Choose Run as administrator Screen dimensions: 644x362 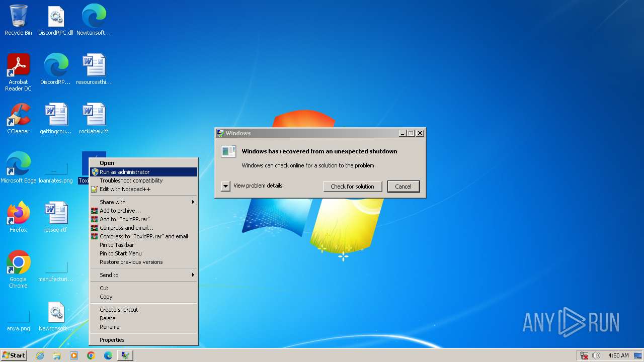[143, 172]
